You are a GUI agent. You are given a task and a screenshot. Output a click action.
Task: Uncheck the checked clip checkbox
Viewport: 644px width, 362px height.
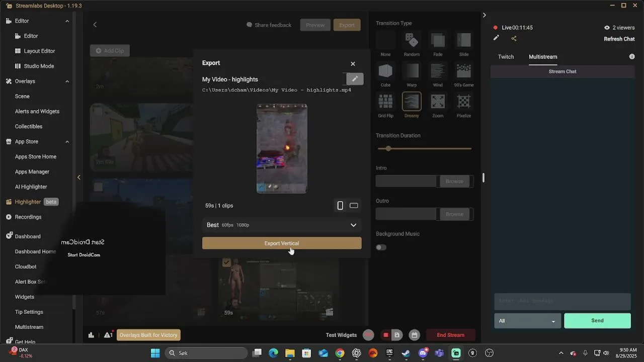point(226,262)
